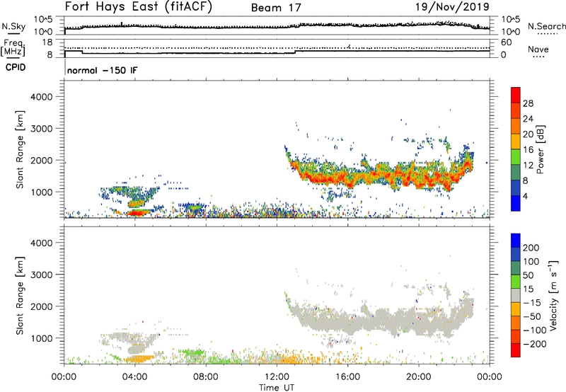Select the 'Beam 17' label

pyautogui.click(x=276, y=8)
